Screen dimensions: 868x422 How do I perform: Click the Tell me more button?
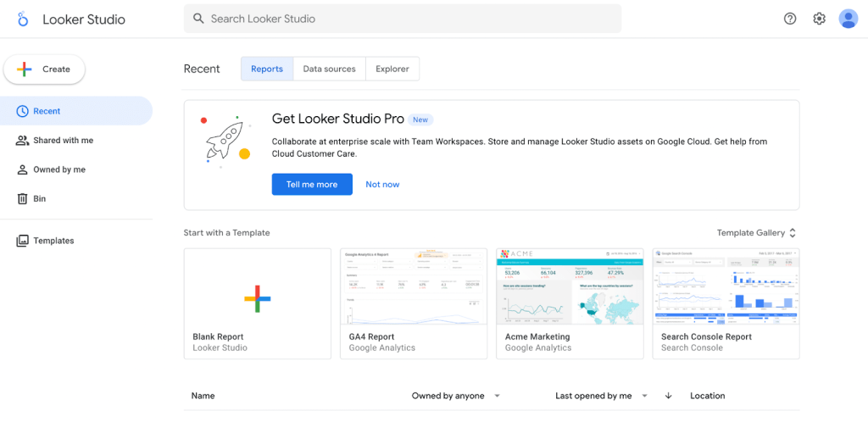(x=312, y=184)
